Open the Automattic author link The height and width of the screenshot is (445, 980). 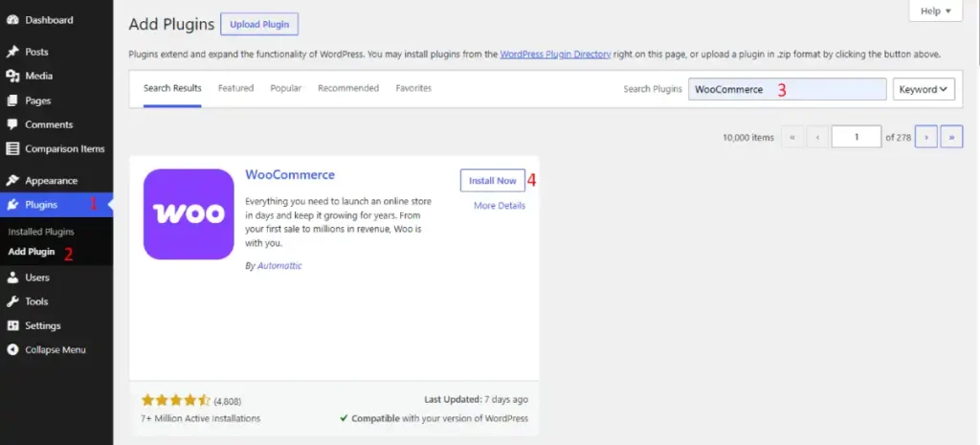279,266
